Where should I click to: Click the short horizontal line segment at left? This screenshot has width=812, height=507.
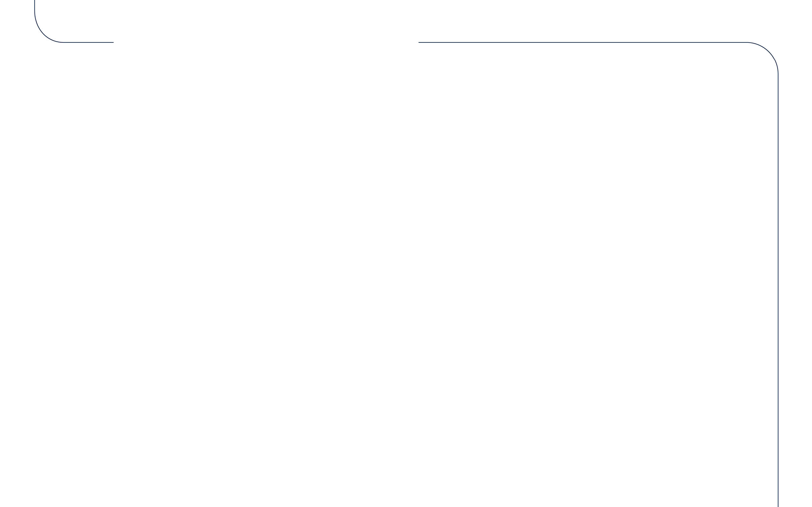[x=88, y=42]
